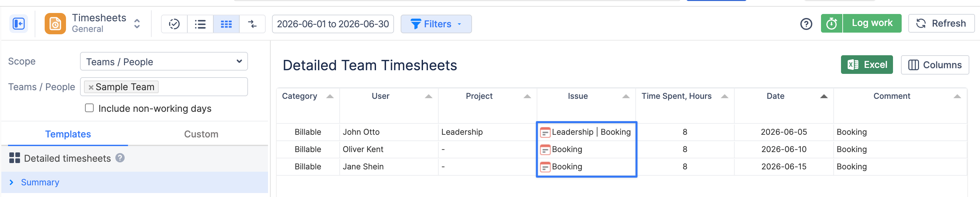
Task: Sort by the User column arrow
Action: (428, 97)
